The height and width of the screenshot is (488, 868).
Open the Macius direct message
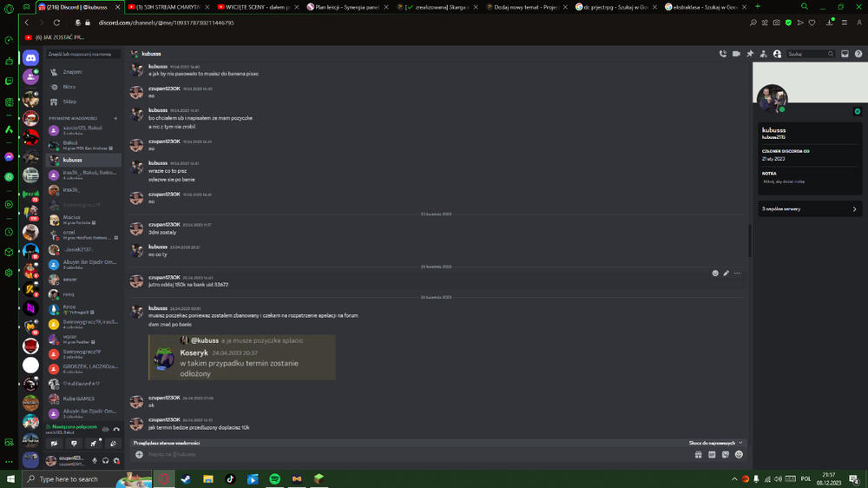click(83, 220)
